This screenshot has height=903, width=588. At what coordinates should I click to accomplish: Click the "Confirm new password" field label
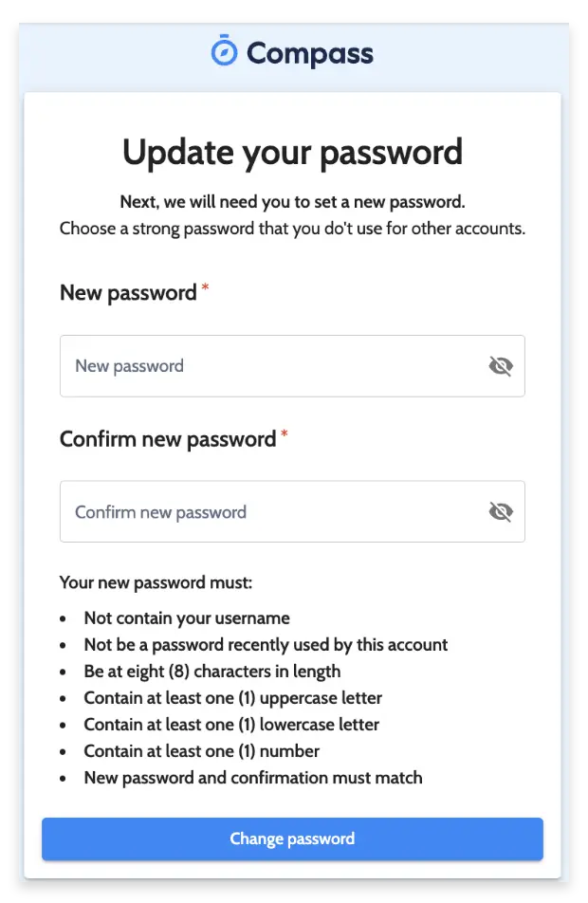tap(168, 439)
